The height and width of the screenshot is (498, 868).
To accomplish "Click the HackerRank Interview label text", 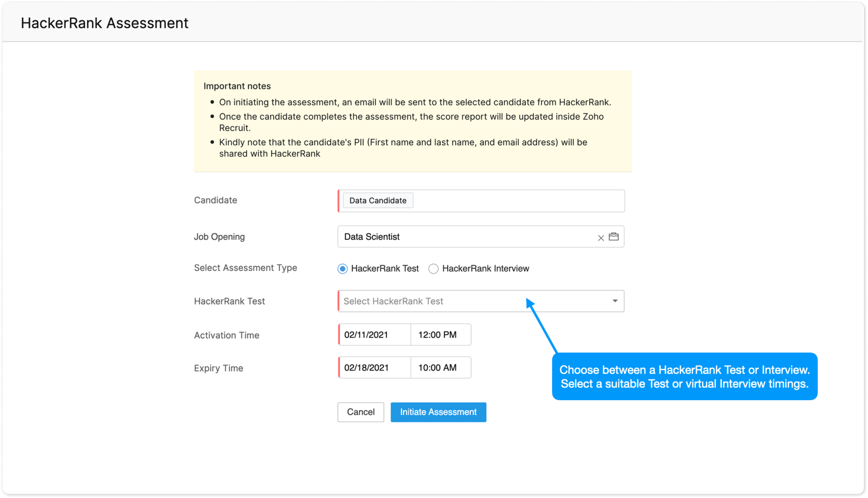I will (486, 269).
